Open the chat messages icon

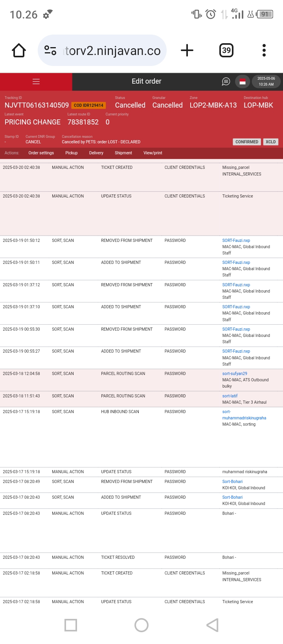click(226, 82)
